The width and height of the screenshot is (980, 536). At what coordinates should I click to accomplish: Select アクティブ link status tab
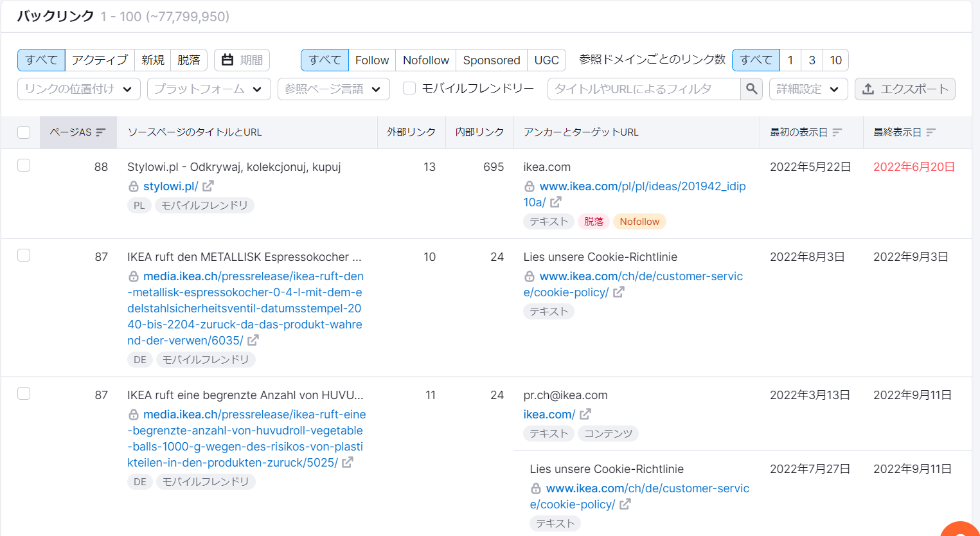pos(100,60)
